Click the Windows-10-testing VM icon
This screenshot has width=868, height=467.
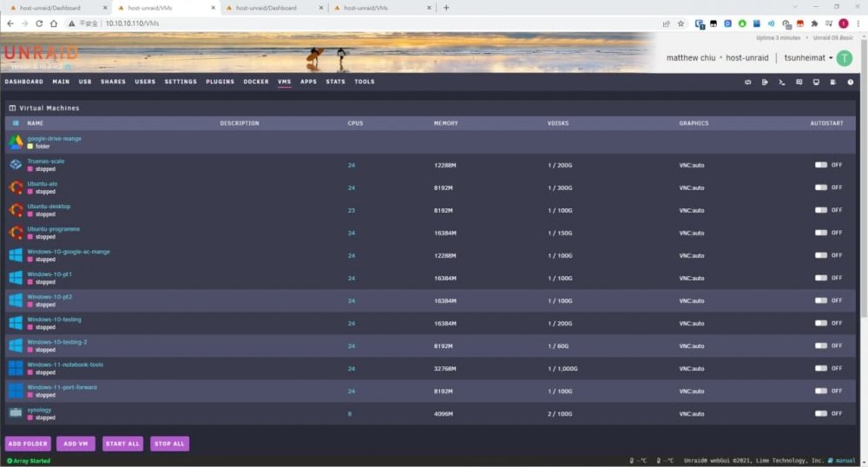(x=16, y=323)
